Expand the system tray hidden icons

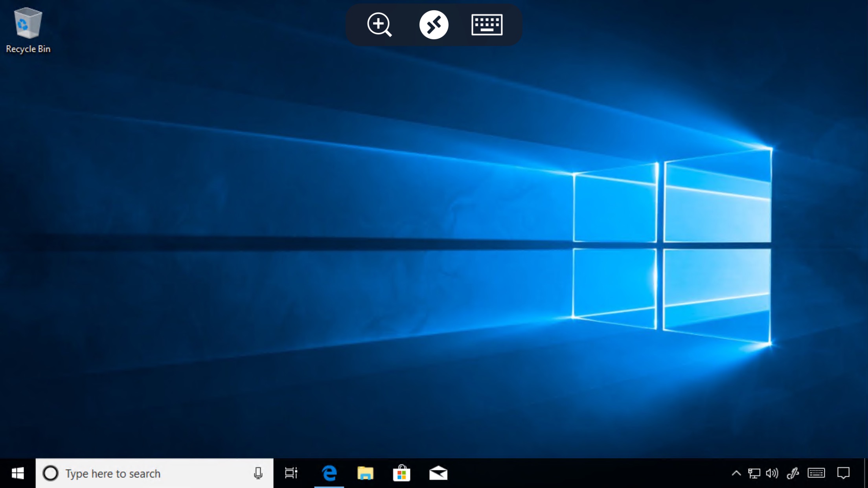[x=735, y=473]
